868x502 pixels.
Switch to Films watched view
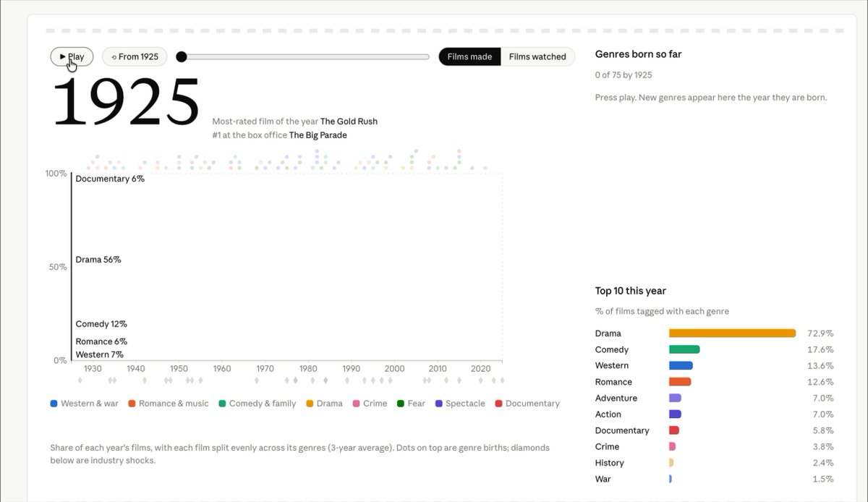[537, 56]
